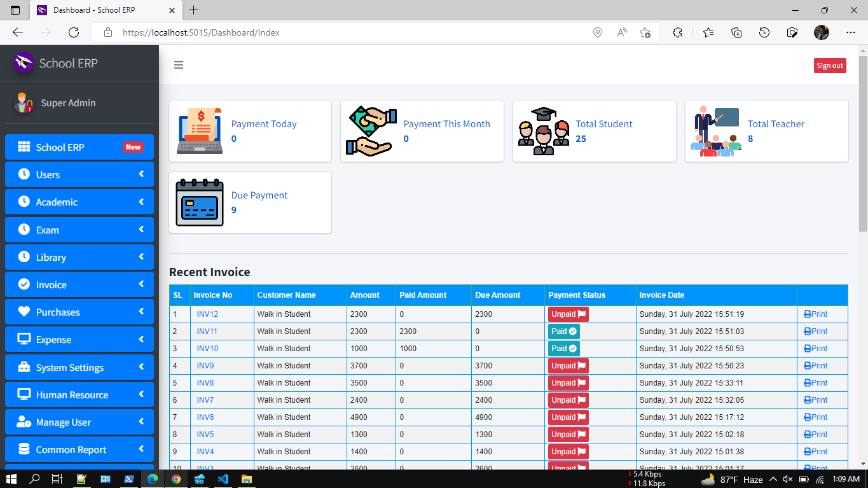Toggle sidebar with hamburger menu icon
This screenshot has height=488, width=868.
point(179,65)
